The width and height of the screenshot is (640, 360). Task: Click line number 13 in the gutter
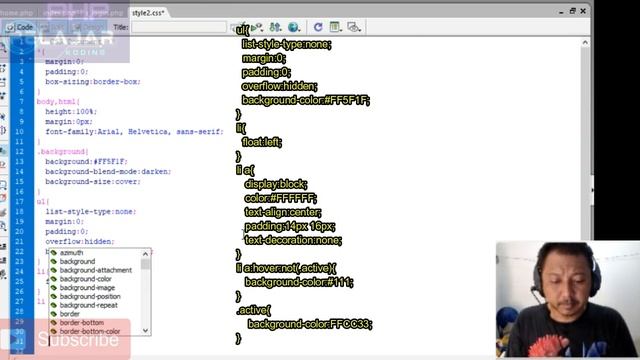(19, 162)
